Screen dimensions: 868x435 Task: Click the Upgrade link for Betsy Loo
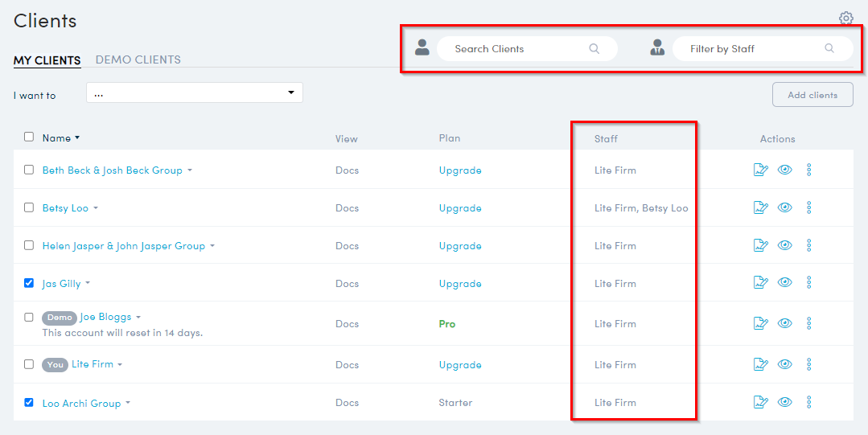pos(460,208)
